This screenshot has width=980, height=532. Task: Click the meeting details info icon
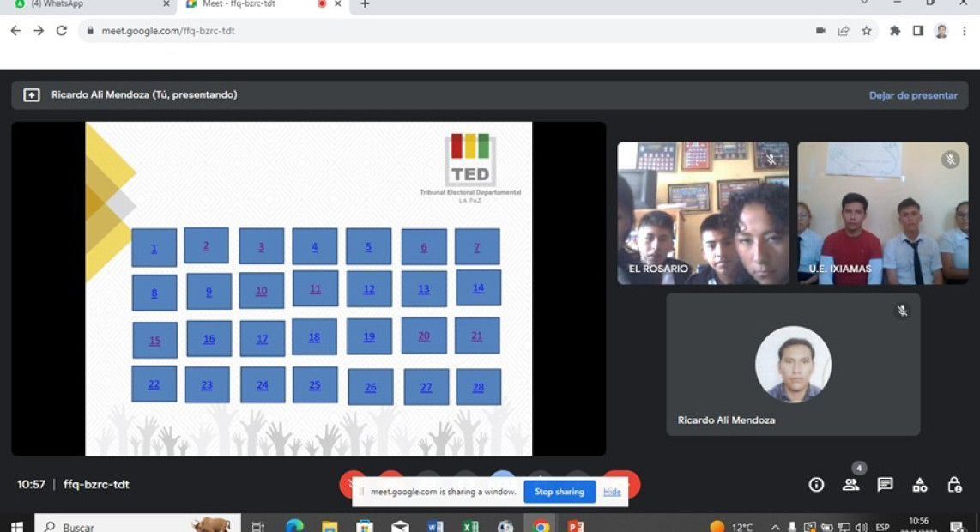[814, 484]
